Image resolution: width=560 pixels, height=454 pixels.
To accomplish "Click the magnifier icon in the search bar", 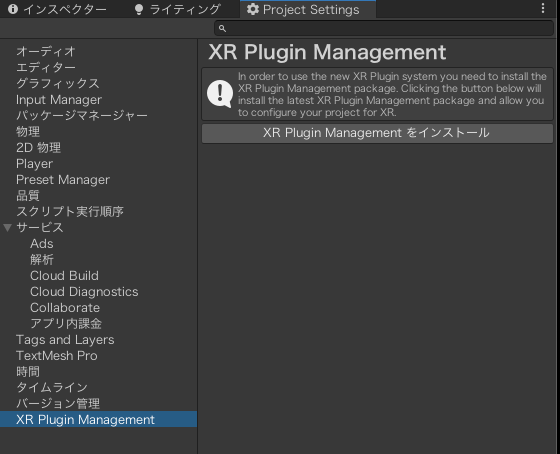I will tap(222, 28).
